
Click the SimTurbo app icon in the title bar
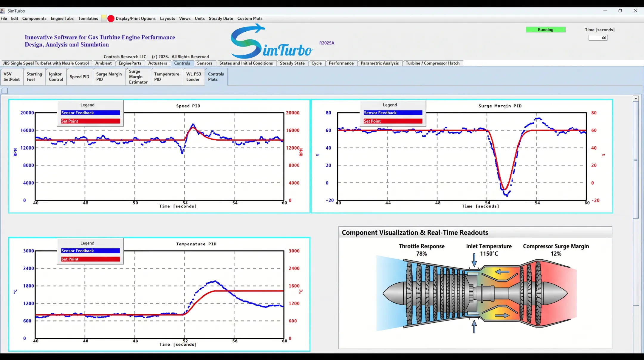[3, 11]
